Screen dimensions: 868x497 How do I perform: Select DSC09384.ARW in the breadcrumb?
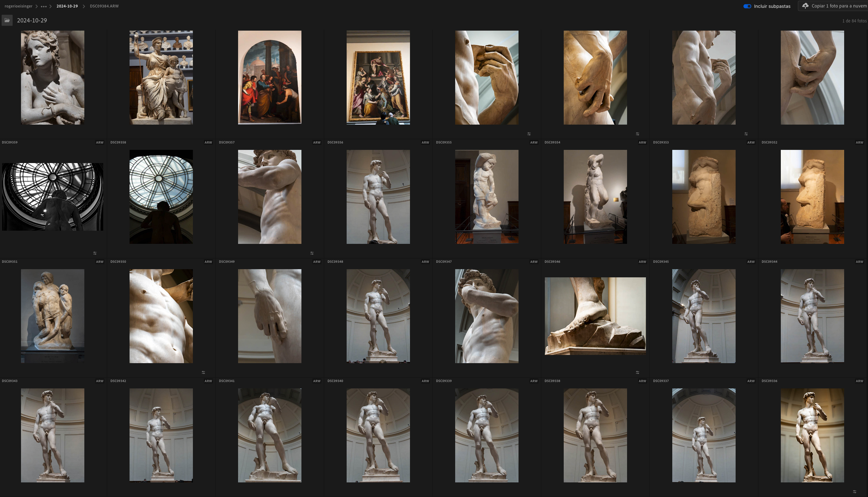click(x=104, y=6)
